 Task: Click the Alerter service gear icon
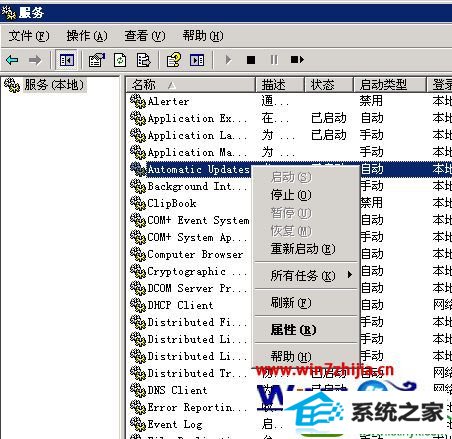pos(138,101)
